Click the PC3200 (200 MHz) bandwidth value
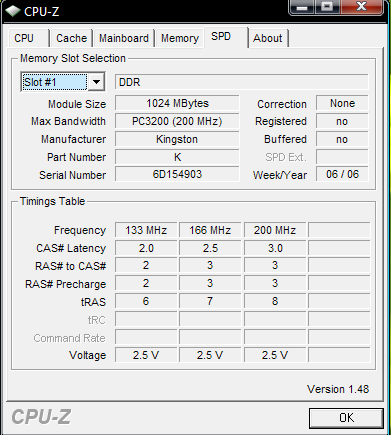Image resolution: width=391 pixels, height=435 pixels. coord(177,121)
